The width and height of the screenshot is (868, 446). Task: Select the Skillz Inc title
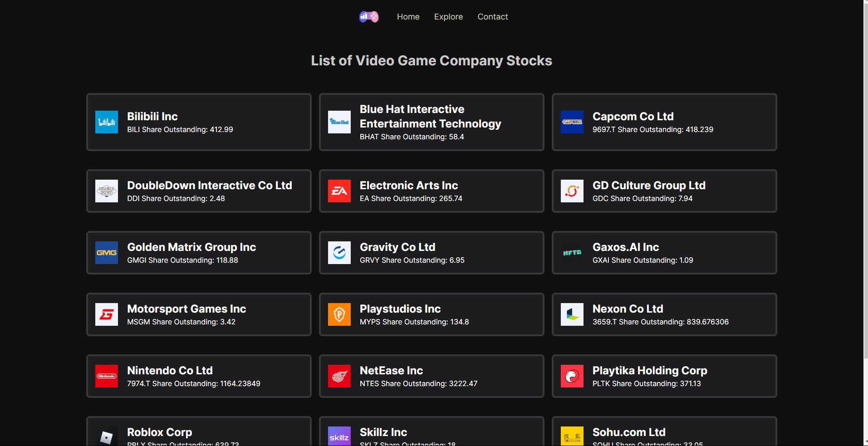pyautogui.click(x=383, y=432)
